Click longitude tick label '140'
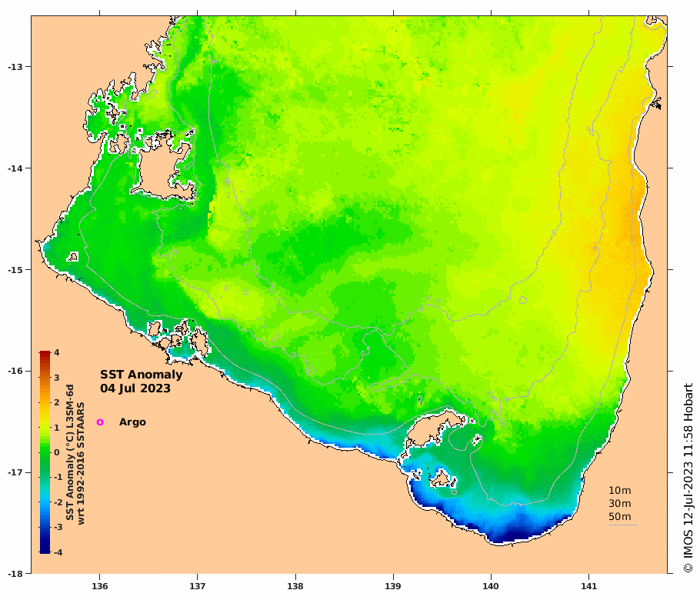This screenshot has width=700, height=600. [491, 586]
